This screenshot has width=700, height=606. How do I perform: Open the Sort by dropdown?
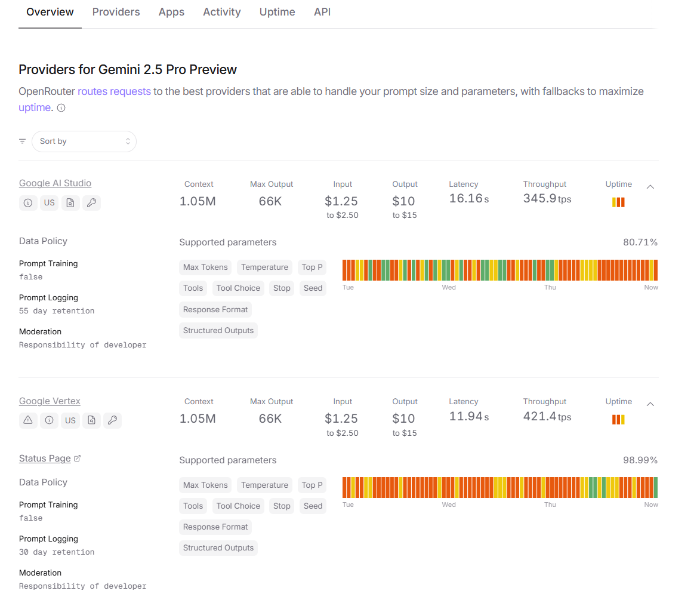[84, 141]
